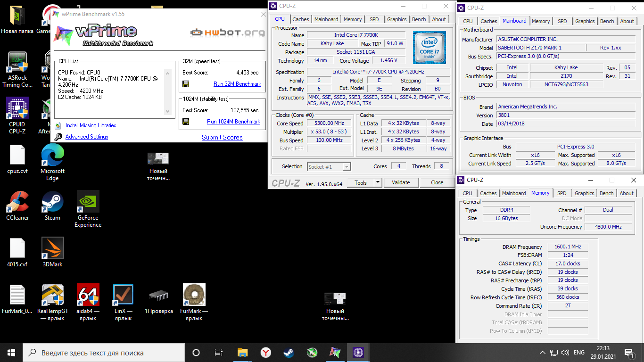
Task: Click the wPrime CPU List scrollbar
Action: point(167,92)
